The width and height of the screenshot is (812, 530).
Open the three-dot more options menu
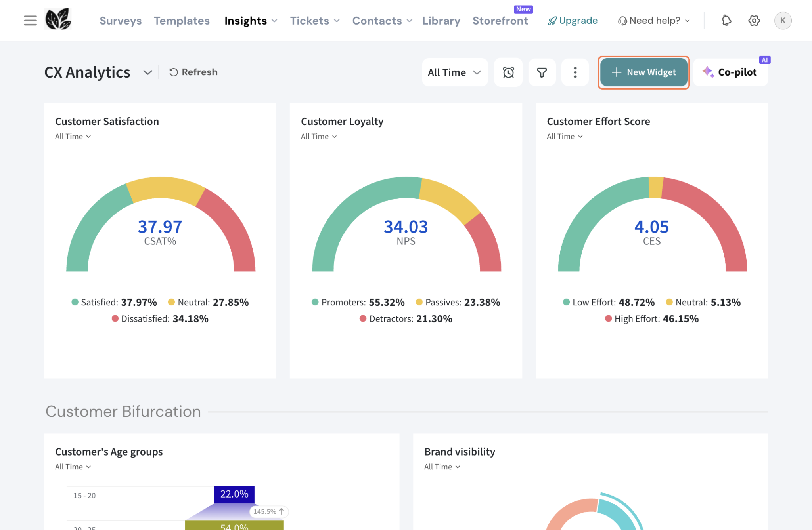pos(575,72)
